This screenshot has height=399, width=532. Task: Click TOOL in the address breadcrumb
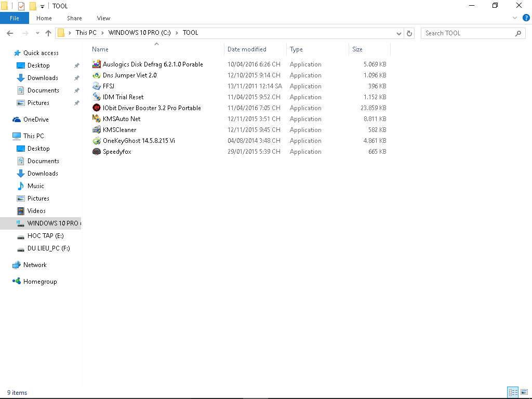(190, 33)
